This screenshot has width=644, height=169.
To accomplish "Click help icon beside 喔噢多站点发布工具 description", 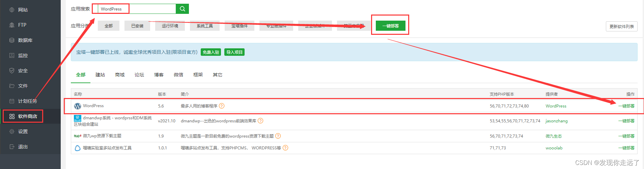I will pos(285,148).
